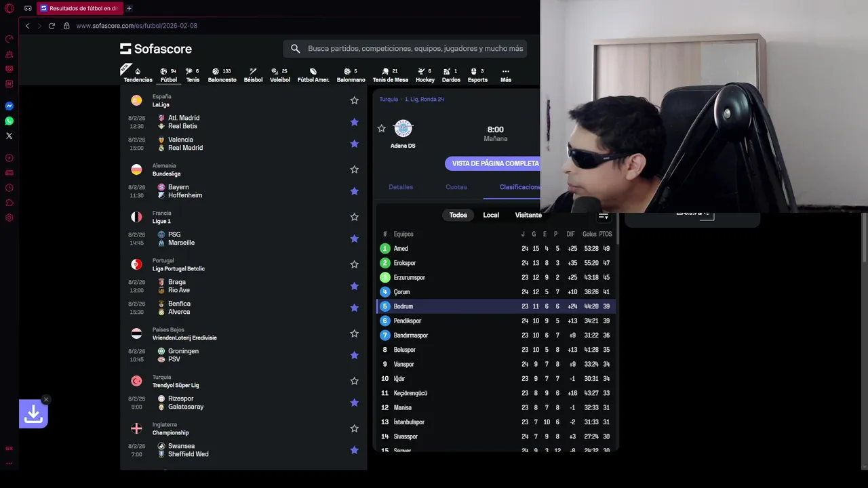Select the Tenis de Mesa category

point(390,75)
